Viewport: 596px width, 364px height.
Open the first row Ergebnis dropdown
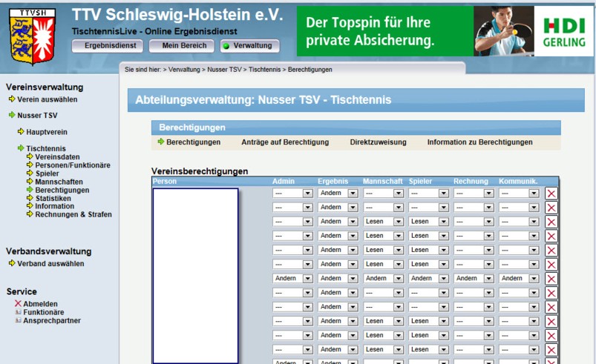(x=338, y=193)
